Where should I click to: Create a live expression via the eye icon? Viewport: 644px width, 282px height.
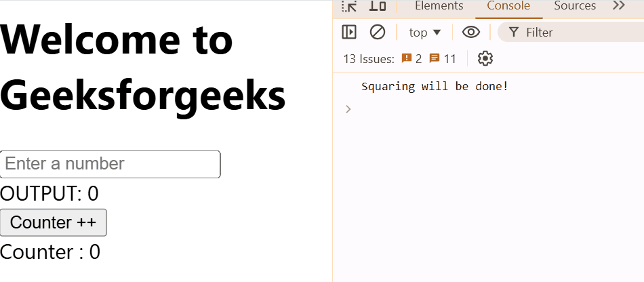(470, 32)
